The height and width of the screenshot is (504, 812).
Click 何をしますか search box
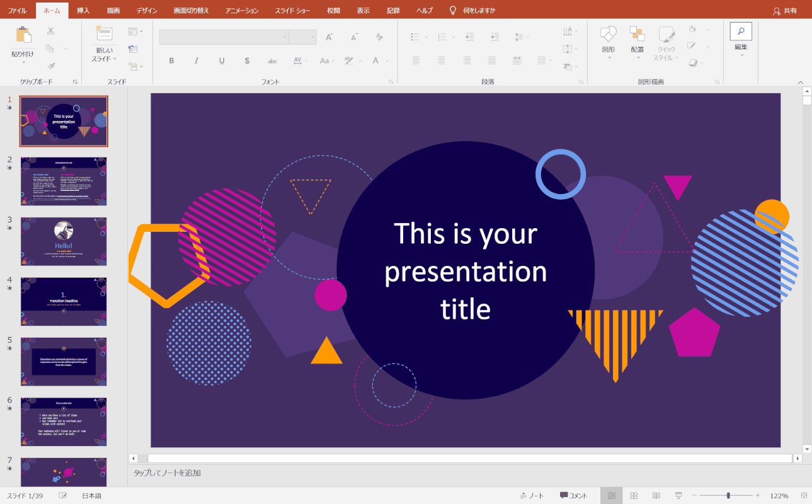(x=472, y=11)
